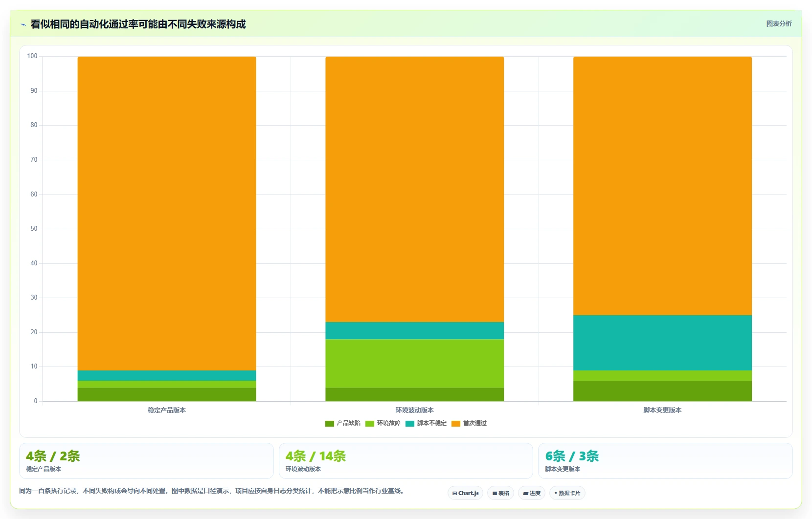Viewport: 812px width, 519px height.
Task: Click the 进度 chip
Action: click(532, 493)
